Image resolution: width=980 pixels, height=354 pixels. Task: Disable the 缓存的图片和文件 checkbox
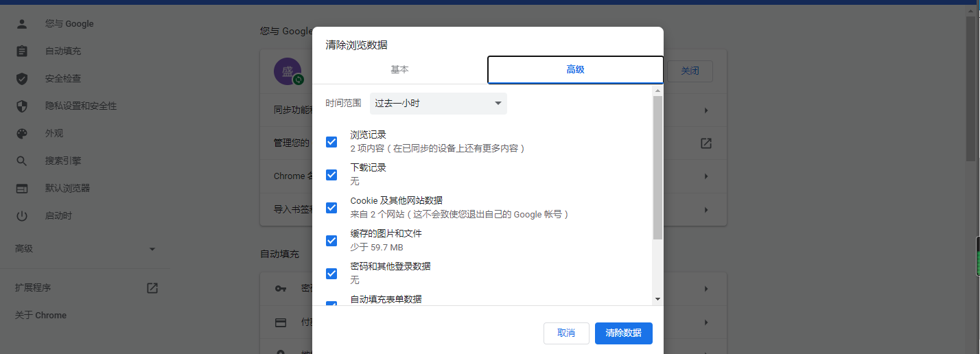pyautogui.click(x=331, y=241)
